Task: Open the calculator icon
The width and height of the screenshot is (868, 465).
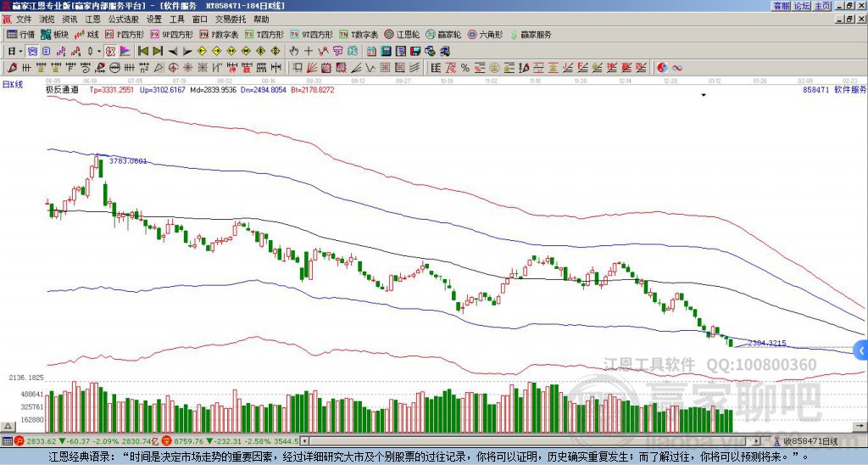Action: point(387,52)
